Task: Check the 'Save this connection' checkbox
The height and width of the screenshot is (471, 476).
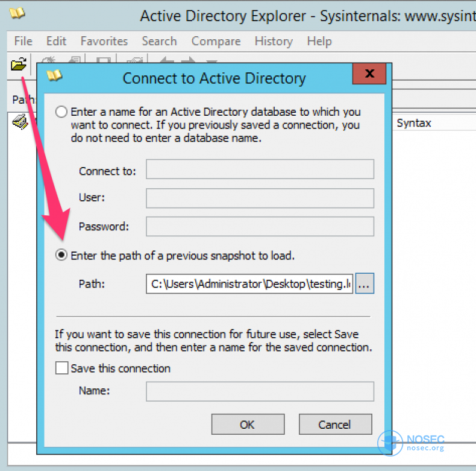Action: (61, 368)
